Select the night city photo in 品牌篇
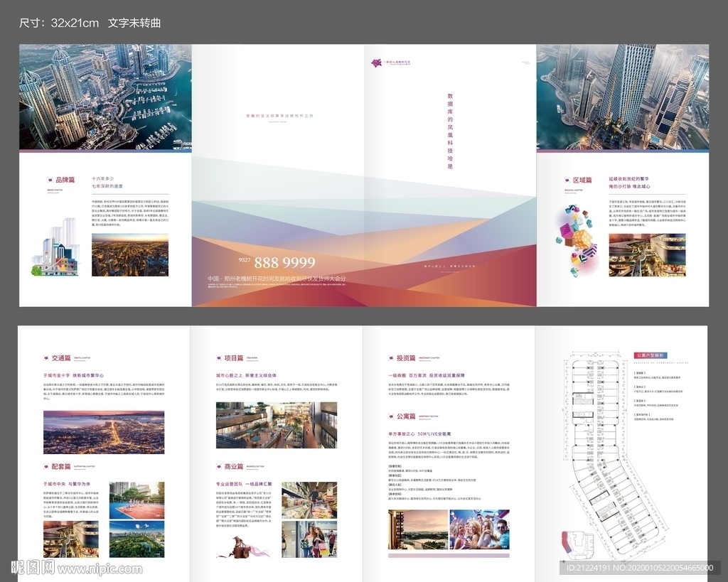The width and height of the screenshot is (728, 582). point(130,255)
